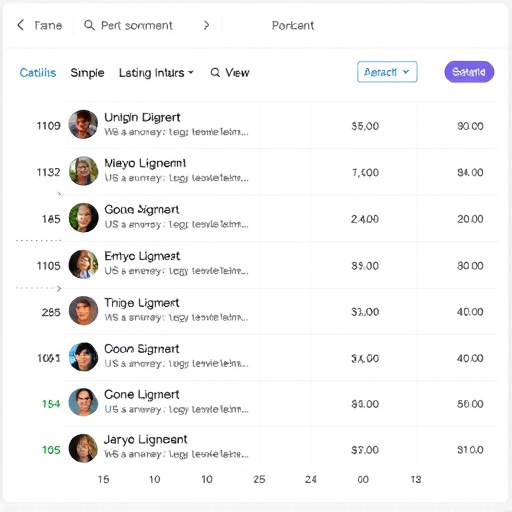Open the Thige Ligmert entry
The height and width of the screenshot is (512, 512).
tap(142, 303)
